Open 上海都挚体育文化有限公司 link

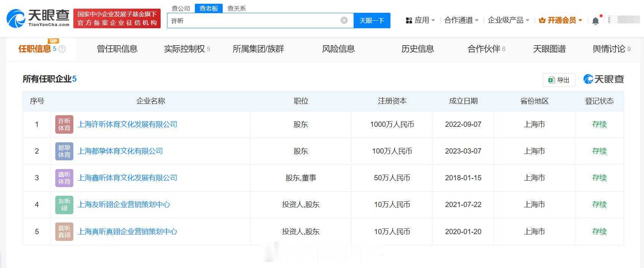(x=120, y=151)
